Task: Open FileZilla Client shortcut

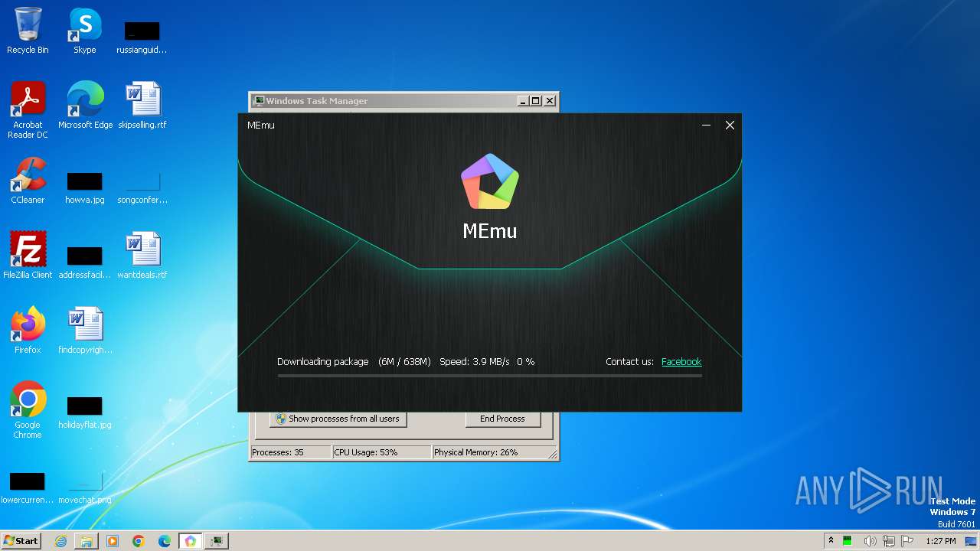Action: [28, 256]
